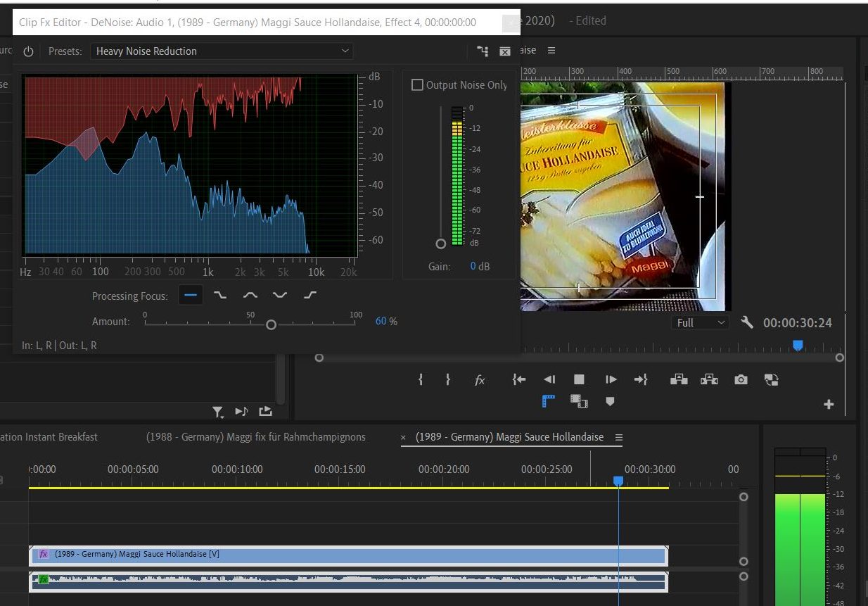Open the Presets dropdown showing Heavy Noise Reduction

pyautogui.click(x=222, y=51)
